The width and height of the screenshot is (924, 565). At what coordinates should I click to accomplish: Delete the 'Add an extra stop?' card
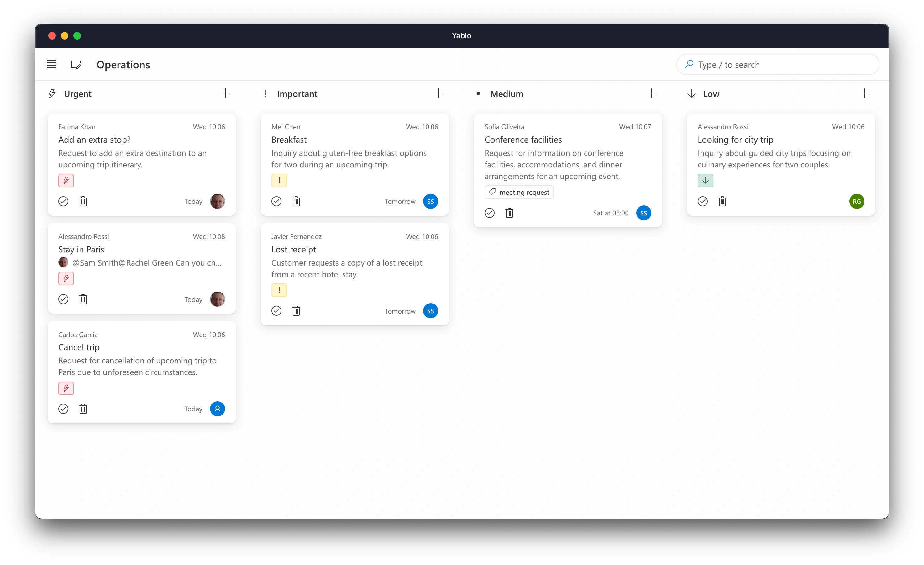83,202
